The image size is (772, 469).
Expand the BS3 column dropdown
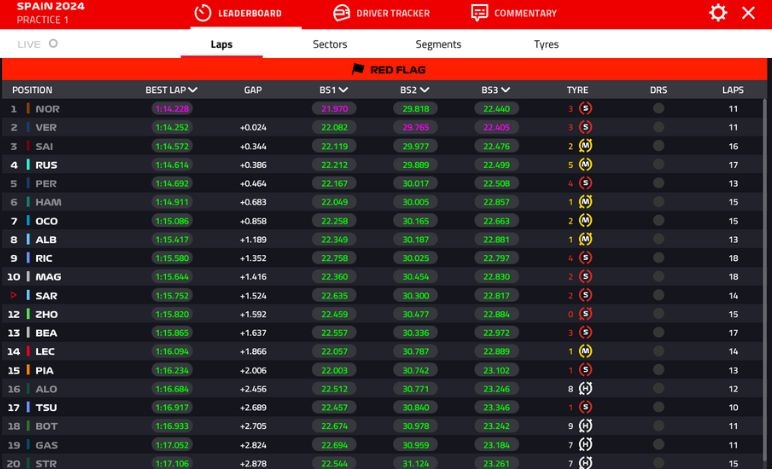coord(505,90)
